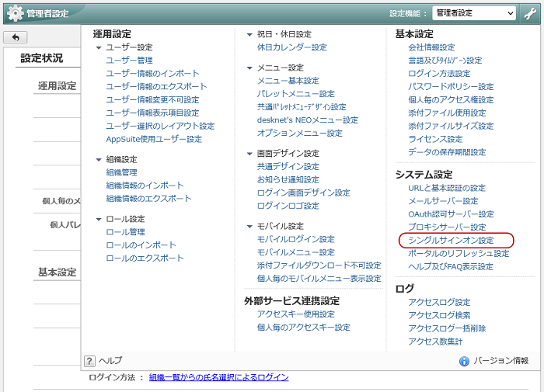This screenshot has height=392, width=544.
Task: Open 休日カレンダー設定
Action: [x=291, y=47]
